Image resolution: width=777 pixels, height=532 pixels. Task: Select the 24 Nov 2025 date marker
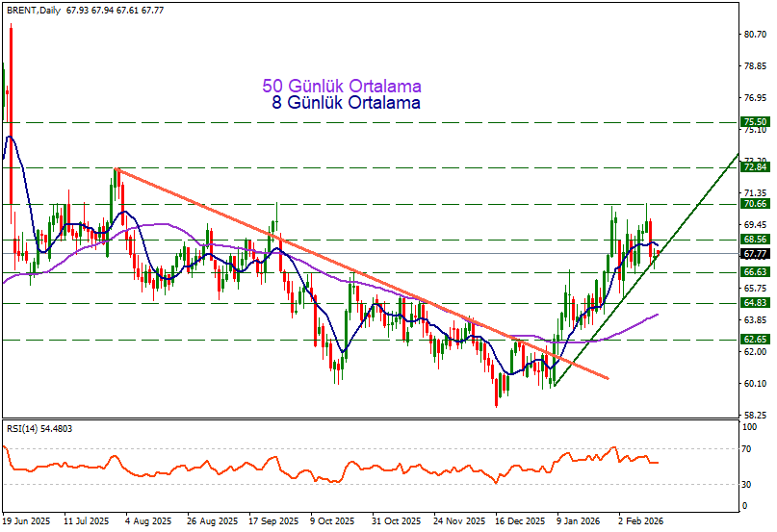457,521
